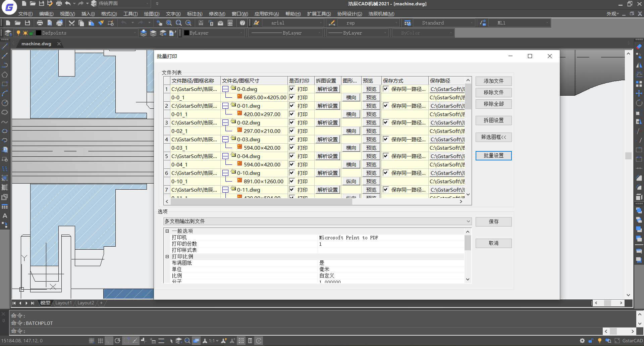Click the Zoom realtime magnifier icon

(x=169, y=23)
